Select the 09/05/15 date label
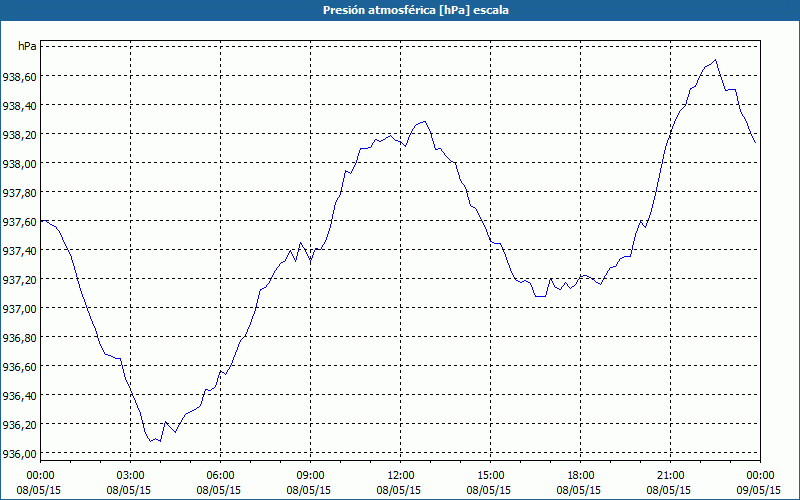This screenshot has width=800, height=500. click(x=760, y=490)
